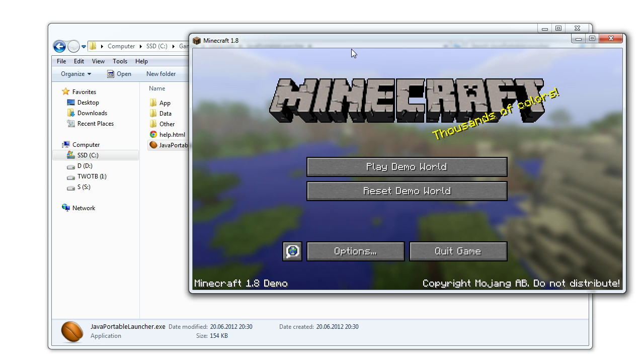Select the Desktop favorite
644x362 pixels.
[x=88, y=102]
